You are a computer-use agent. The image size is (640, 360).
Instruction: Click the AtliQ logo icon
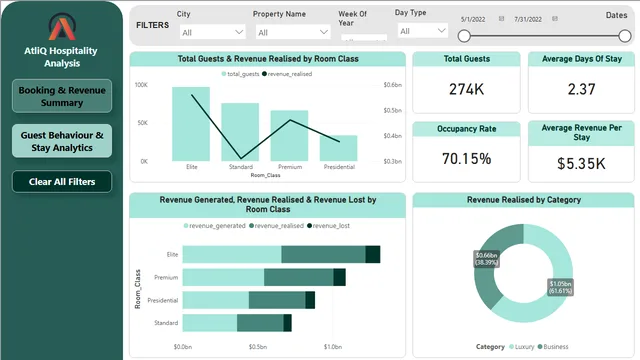[62, 27]
